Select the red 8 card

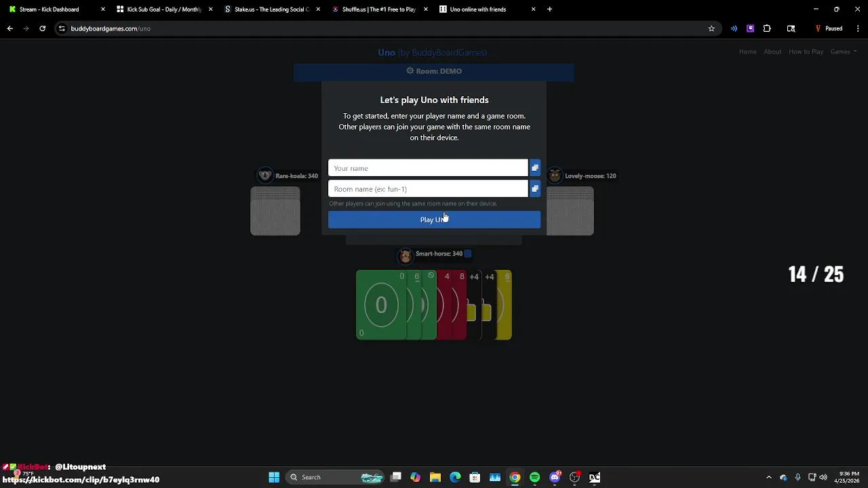460,305
